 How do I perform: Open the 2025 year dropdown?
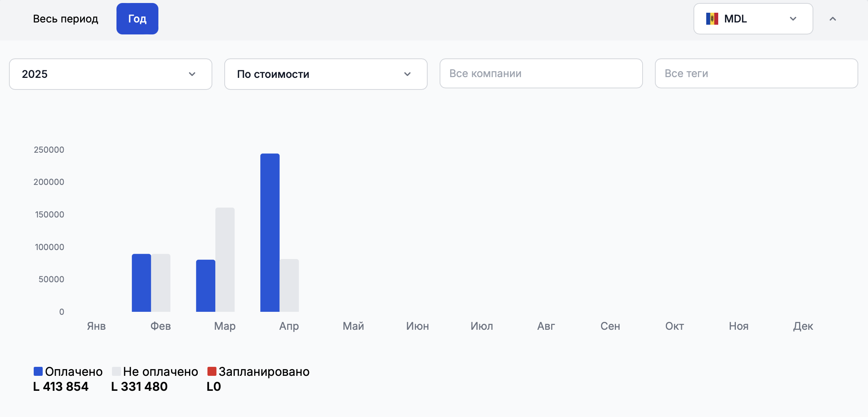click(110, 74)
